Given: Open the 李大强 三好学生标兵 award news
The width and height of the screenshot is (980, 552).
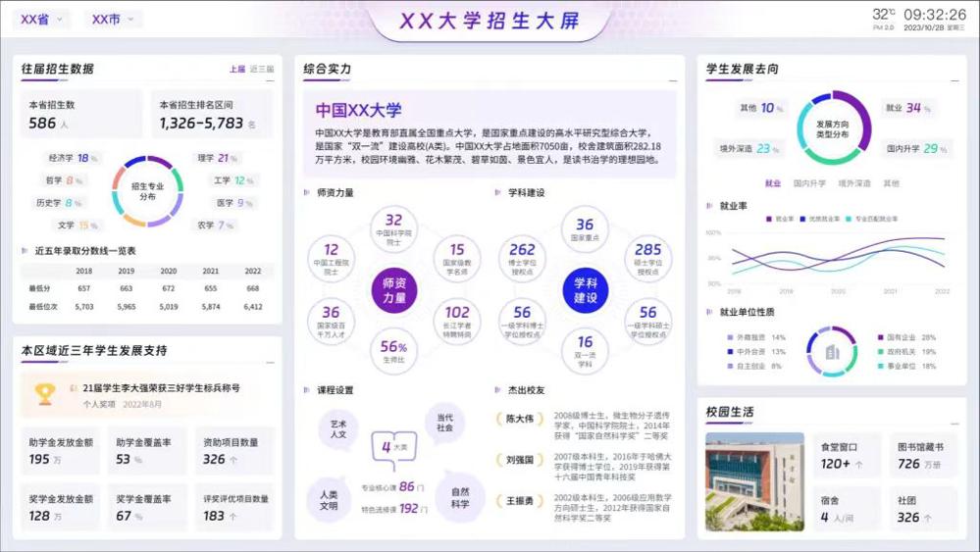Looking at the screenshot, I should [147, 395].
